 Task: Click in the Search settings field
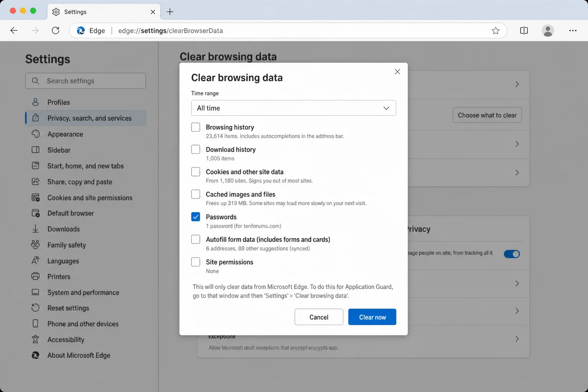85,81
